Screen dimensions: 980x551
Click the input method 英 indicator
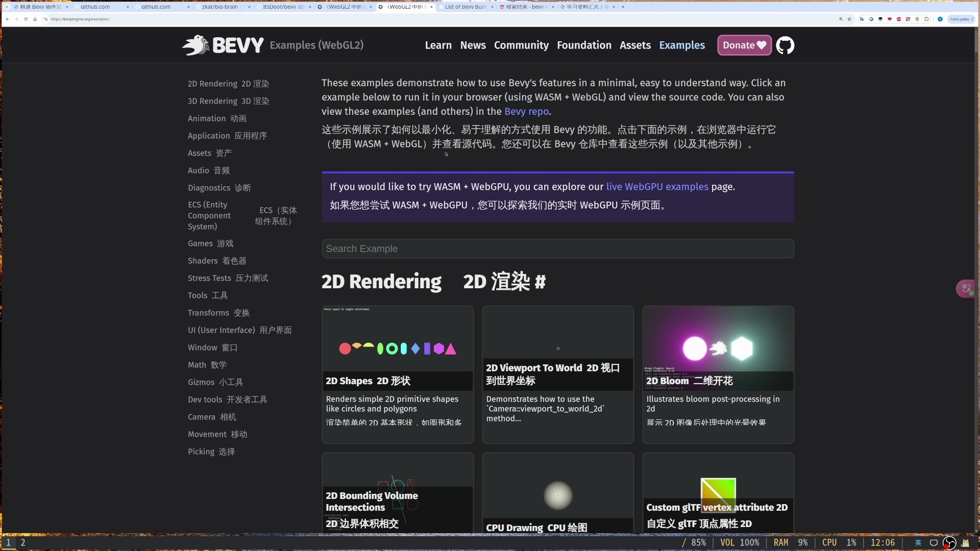click(918, 543)
